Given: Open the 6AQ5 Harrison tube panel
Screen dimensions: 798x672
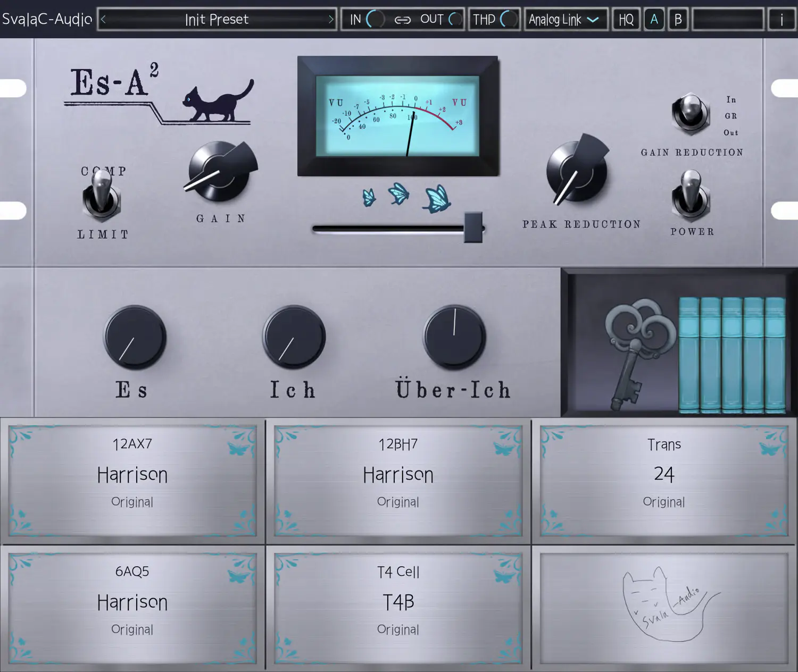Looking at the screenshot, I should (132, 608).
